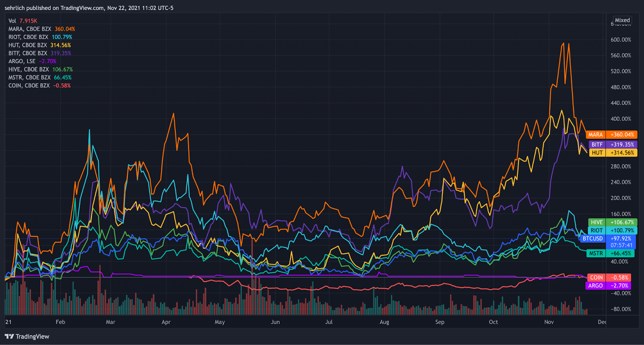Screen dimensions: 644x345
Task: Select the COIN, CBOE BZX legend entry
Action: point(39,85)
